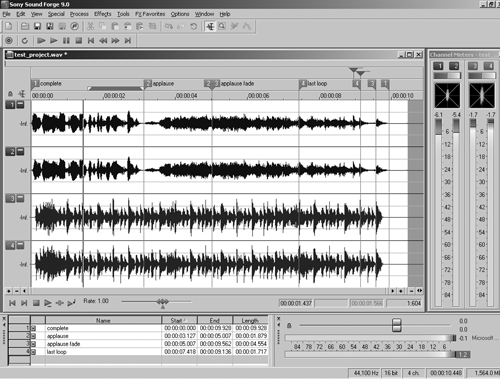Open the Effects menu
The width and height of the screenshot is (500, 379).
[x=103, y=14]
